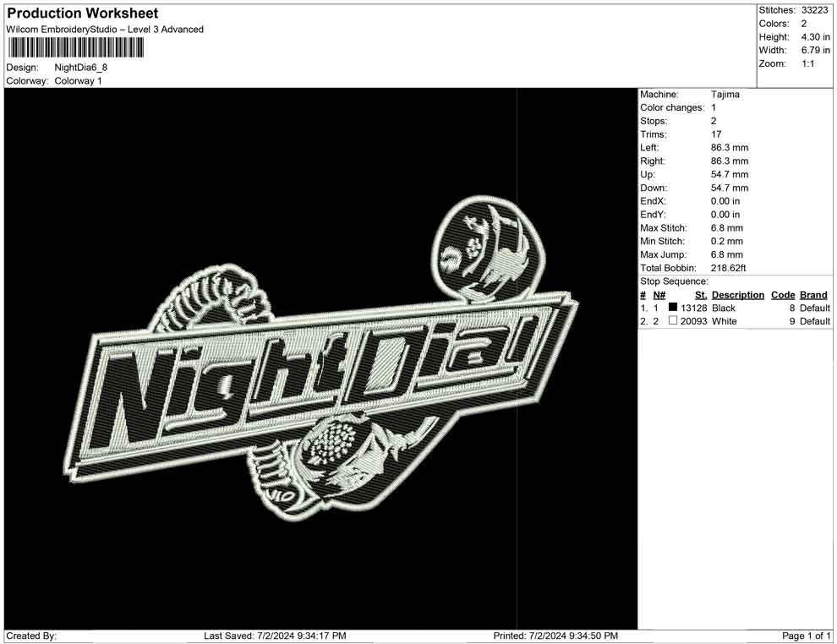The image size is (837, 644).
Task: Click 'Last Saved: 7/2/2024 9:34:17 PM' footer
Action: [275, 636]
